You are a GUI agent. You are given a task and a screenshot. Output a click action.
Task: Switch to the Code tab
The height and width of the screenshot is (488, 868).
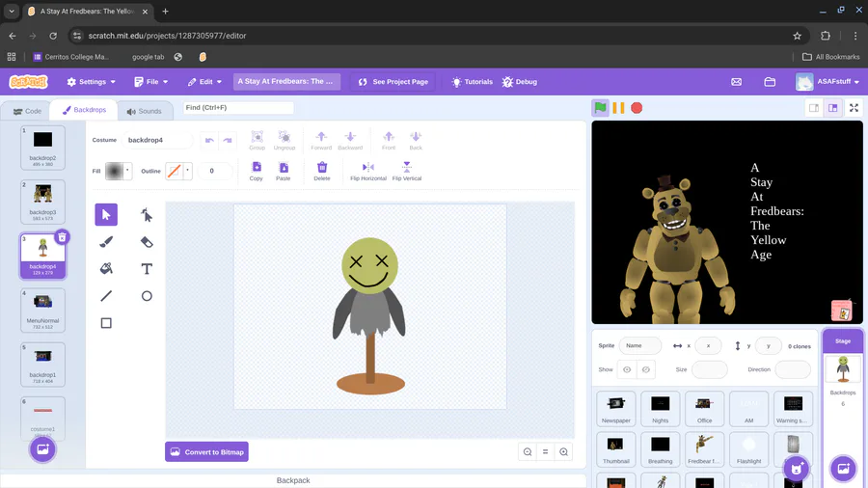27,111
